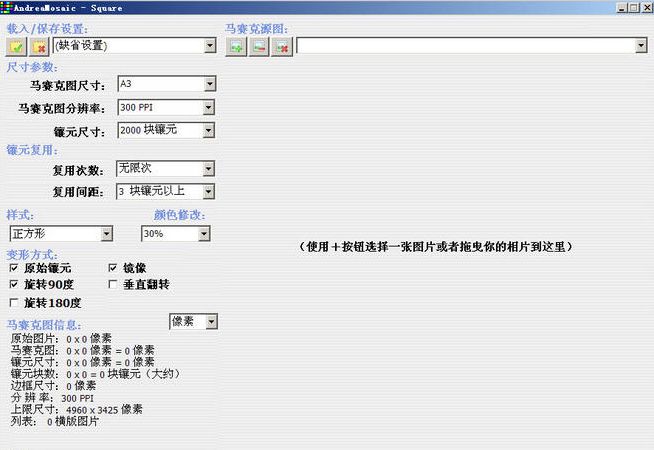This screenshot has height=450, width=654.
Task: Click the save settings icon with green checkmark
Action: (x=16, y=46)
